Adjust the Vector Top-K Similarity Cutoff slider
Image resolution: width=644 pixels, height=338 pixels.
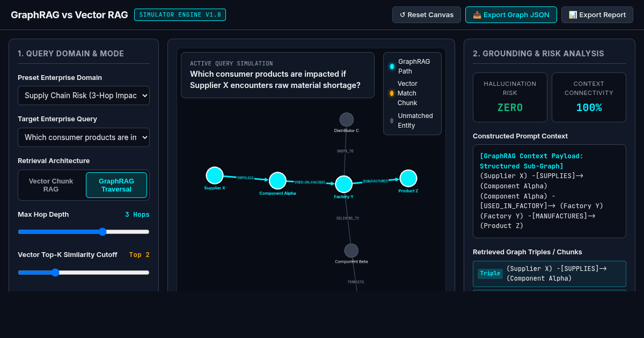pyautogui.click(x=84, y=273)
